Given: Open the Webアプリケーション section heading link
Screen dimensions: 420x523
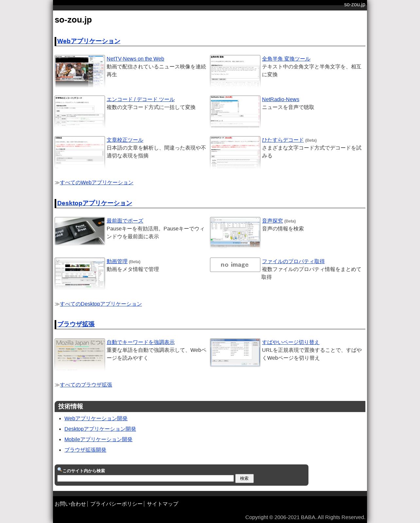Looking at the screenshot, I should click(89, 41).
